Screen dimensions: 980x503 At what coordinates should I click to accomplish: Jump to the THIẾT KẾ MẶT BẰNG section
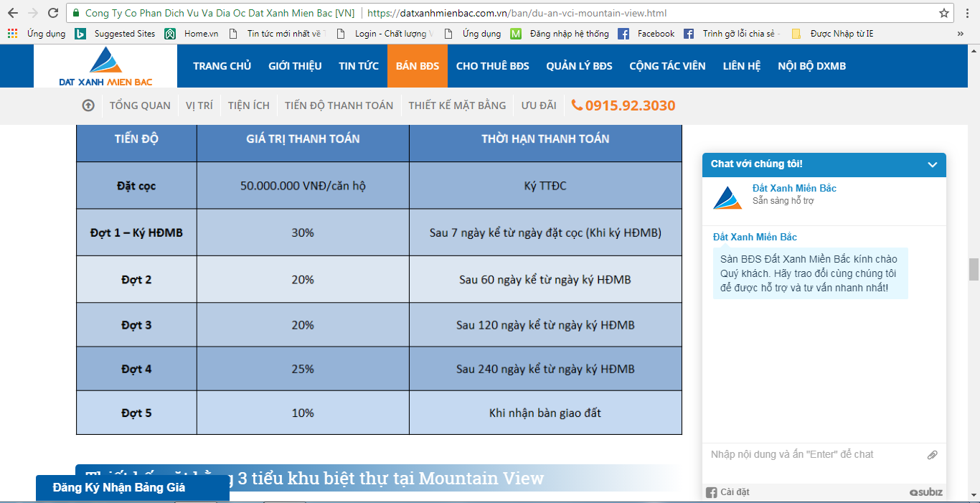pyautogui.click(x=457, y=105)
